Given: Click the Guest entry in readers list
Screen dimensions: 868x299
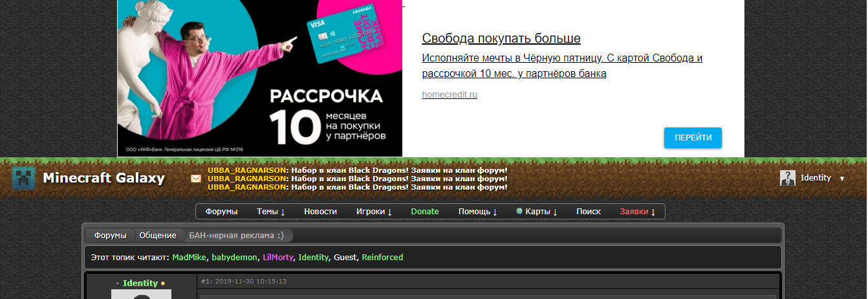Looking at the screenshot, I should [x=345, y=258].
